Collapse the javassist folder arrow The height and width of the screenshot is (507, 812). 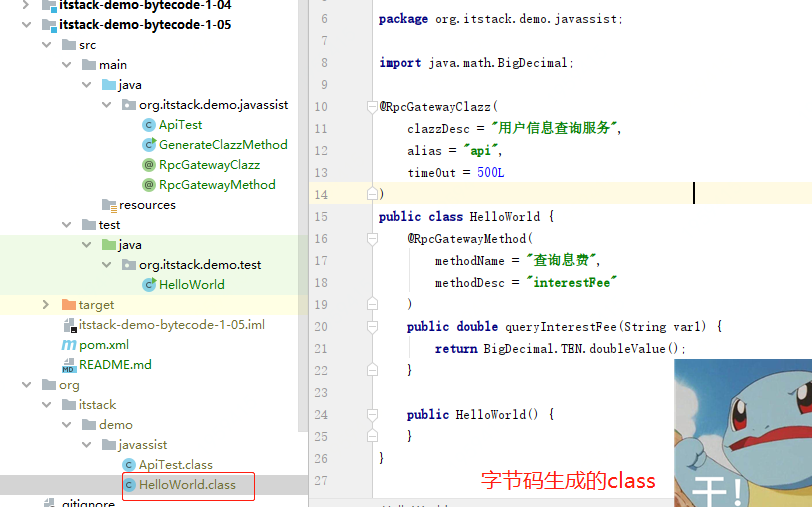tap(86, 445)
